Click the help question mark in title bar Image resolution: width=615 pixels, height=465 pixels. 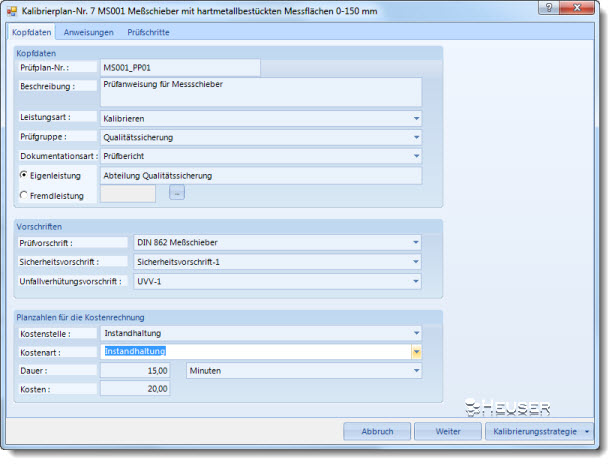(565, 11)
